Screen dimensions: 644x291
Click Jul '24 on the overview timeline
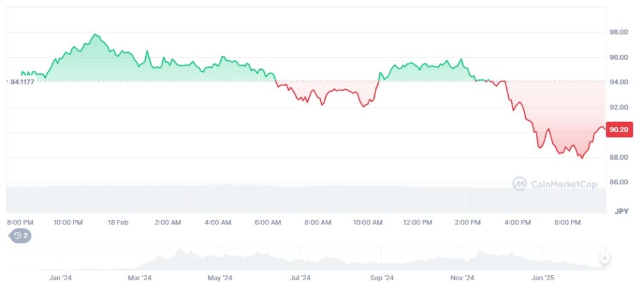(x=301, y=277)
